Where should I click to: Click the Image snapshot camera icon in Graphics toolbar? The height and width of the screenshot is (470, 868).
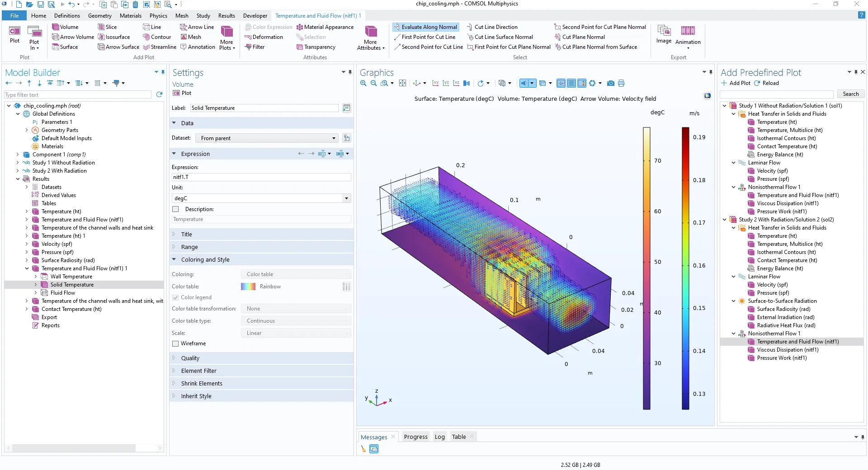611,83
